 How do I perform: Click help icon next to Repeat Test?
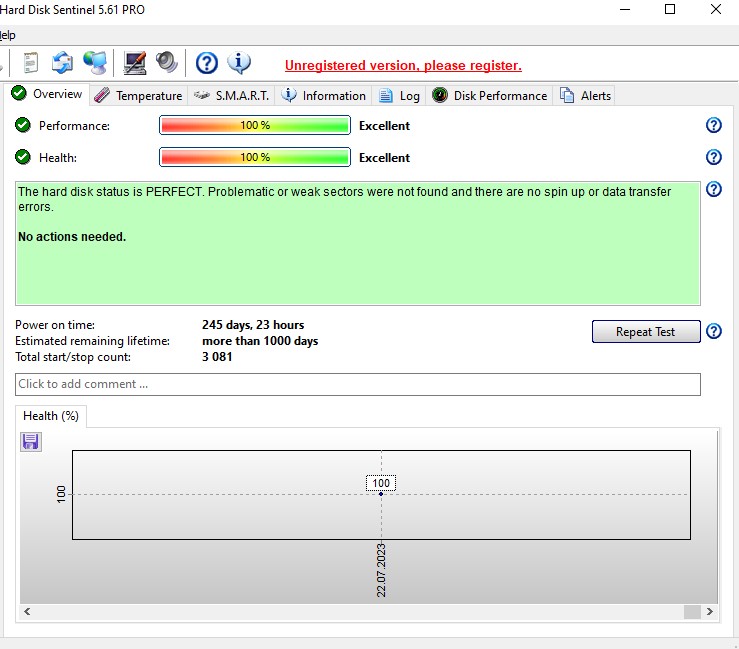click(714, 331)
